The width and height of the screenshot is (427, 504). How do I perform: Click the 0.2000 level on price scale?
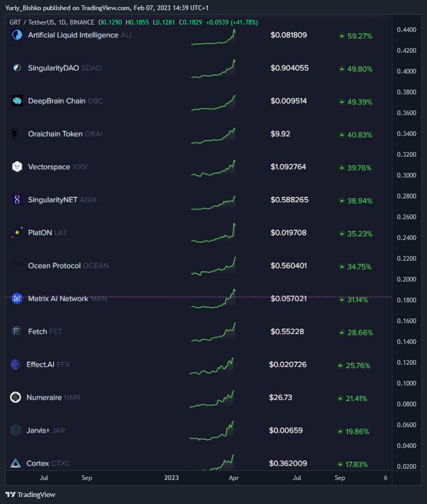tap(406, 279)
